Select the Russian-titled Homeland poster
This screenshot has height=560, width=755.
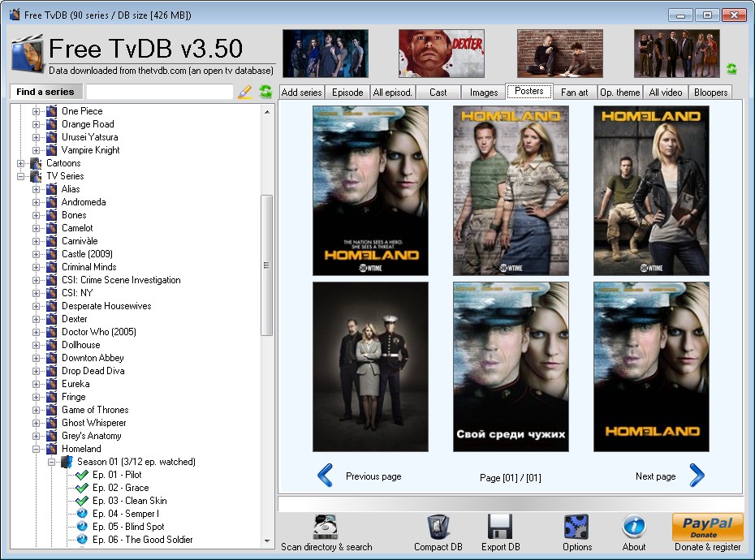511,367
